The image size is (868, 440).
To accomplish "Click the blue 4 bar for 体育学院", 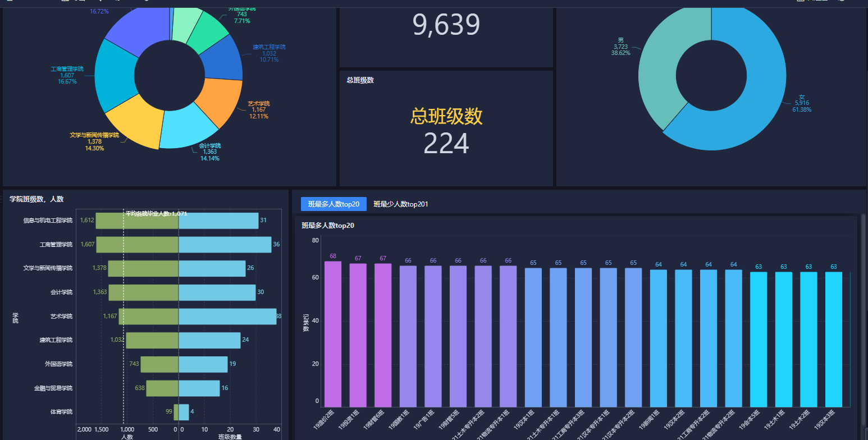I will coord(184,412).
